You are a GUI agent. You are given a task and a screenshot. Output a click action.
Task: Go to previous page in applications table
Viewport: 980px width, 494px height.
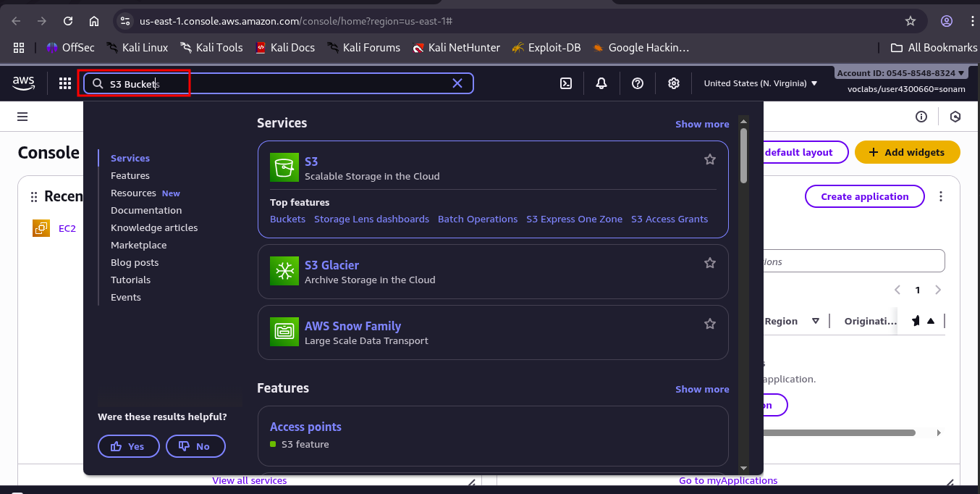[x=897, y=290]
